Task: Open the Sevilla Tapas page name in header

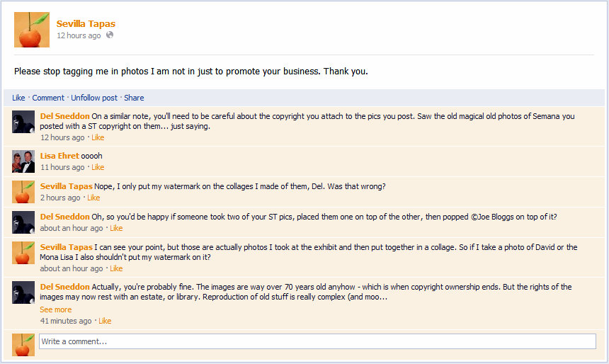Action: [86, 24]
